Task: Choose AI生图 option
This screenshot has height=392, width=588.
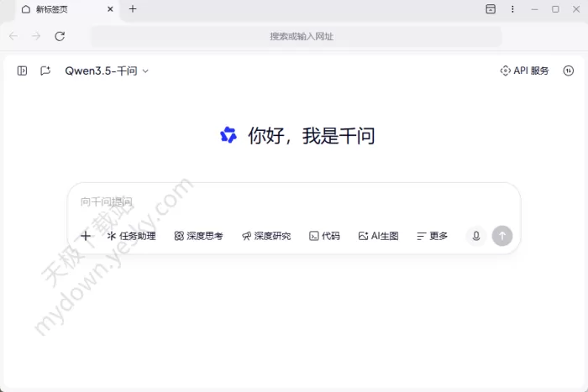Action: click(x=378, y=236)
